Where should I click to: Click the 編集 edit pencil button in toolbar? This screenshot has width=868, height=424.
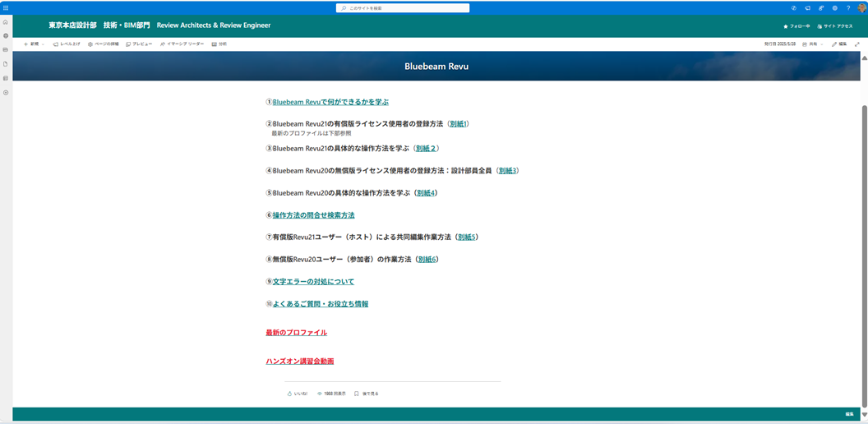(839, 44)
